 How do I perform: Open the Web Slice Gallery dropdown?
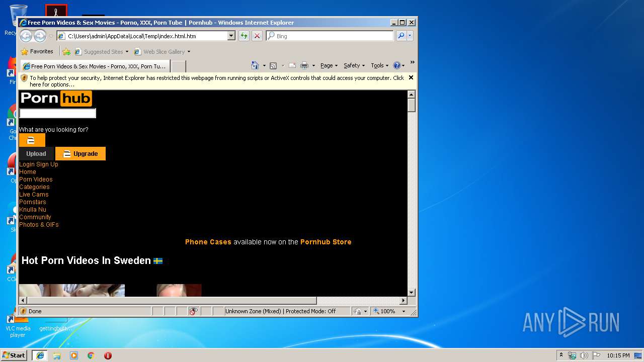(162, 51)
